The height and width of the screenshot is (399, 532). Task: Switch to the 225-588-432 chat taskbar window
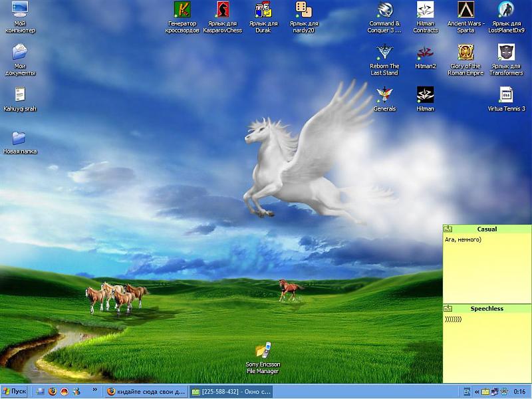(x=231, y=392)
